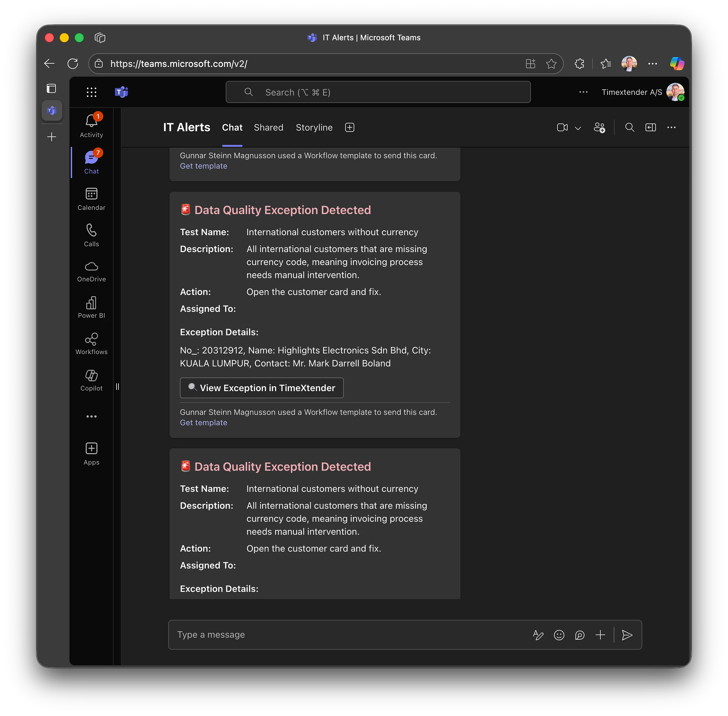Toggle the open chat details pane
The height and width of the screenshot is (716, 728).
[x=651, y=127]
